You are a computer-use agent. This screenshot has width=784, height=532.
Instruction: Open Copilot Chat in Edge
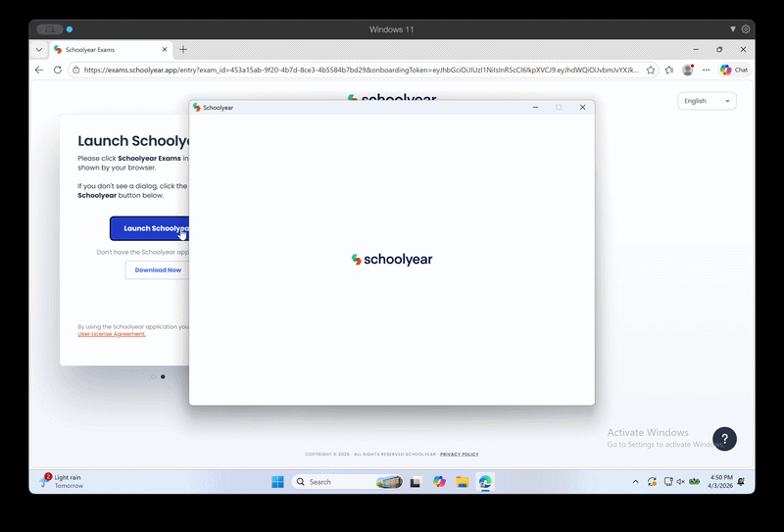click(734, 70)
